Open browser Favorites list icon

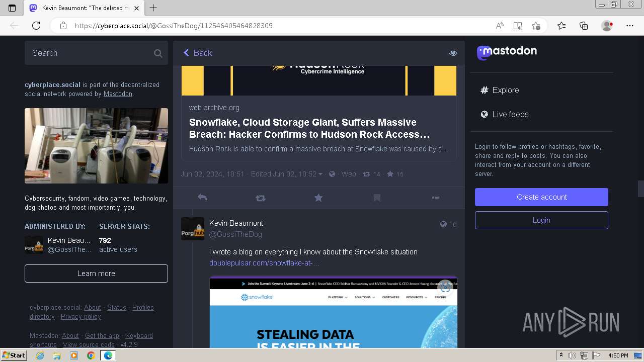pos(561,26)
